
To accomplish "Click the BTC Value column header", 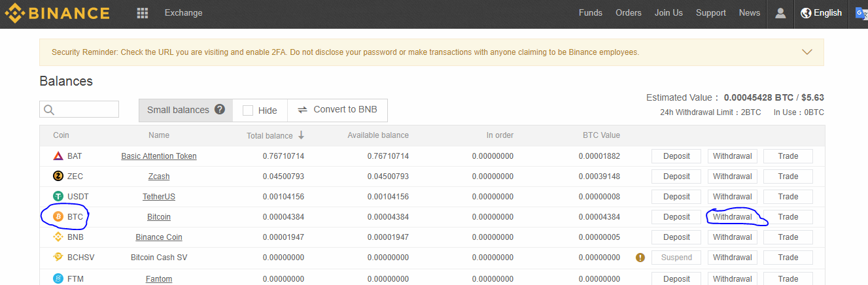I will coord(601,135).
